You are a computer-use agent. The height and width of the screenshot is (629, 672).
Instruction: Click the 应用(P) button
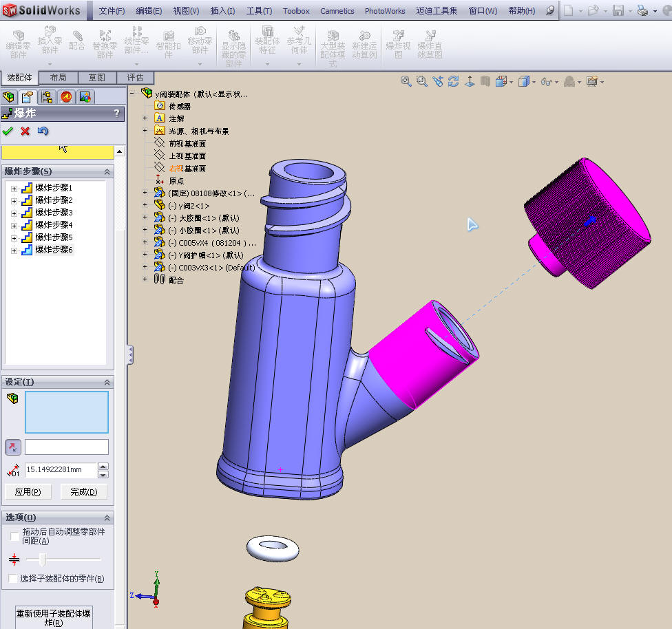[x=28, y=492]
